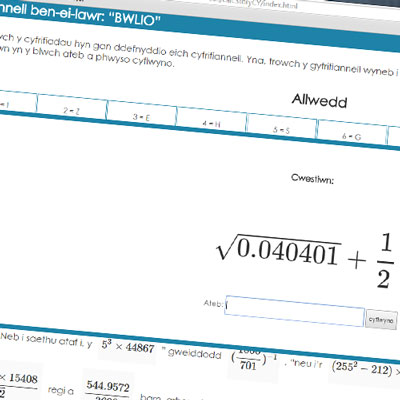
Task: Click the Allwedd heading
Action: tap(319, 100)
